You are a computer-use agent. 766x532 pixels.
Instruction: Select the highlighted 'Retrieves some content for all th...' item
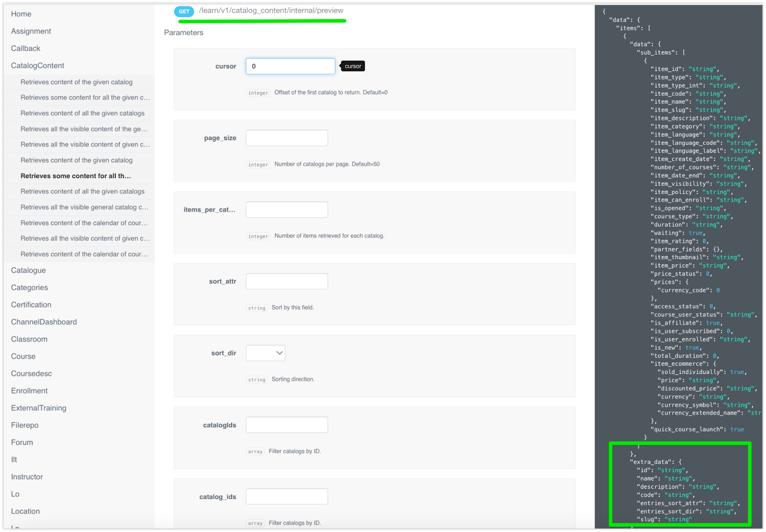coord(74,176)
